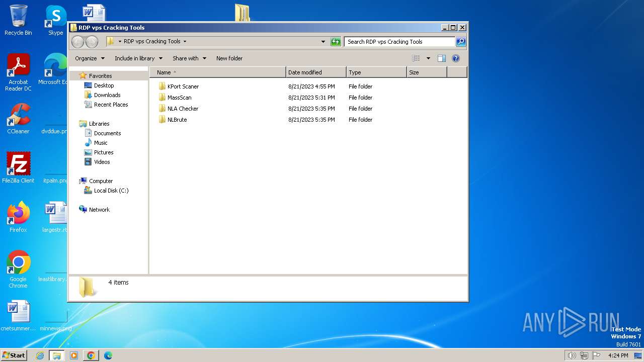
Task: Click the Explorer Forward arrow button
Action: pyautogui.click(x=92, y=42)
